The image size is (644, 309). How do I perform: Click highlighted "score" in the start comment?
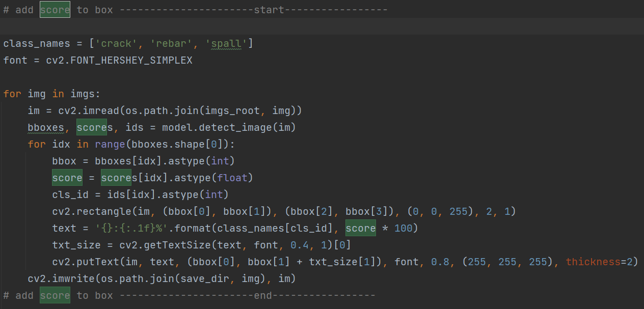pyautogui.click(x=55, y=9)
